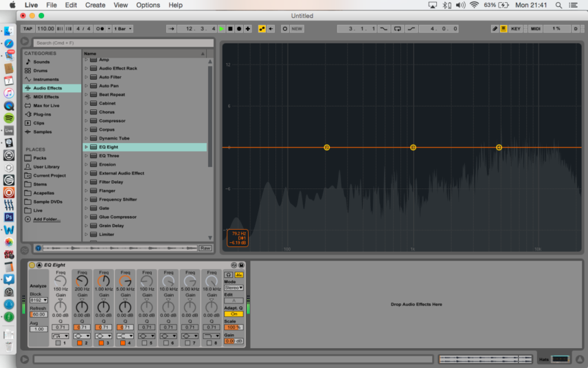Click the metronome toggle in transport bar
588x368 pixels.
coord(100,28)
